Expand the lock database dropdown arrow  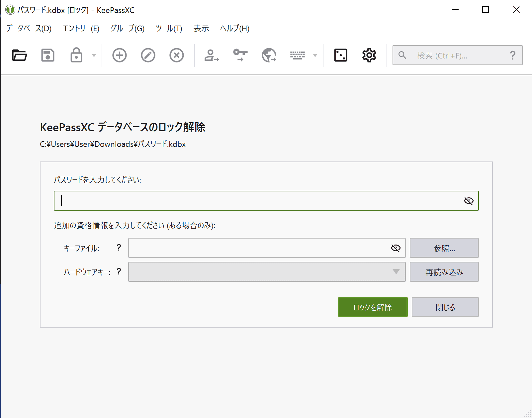coord(94,55)
